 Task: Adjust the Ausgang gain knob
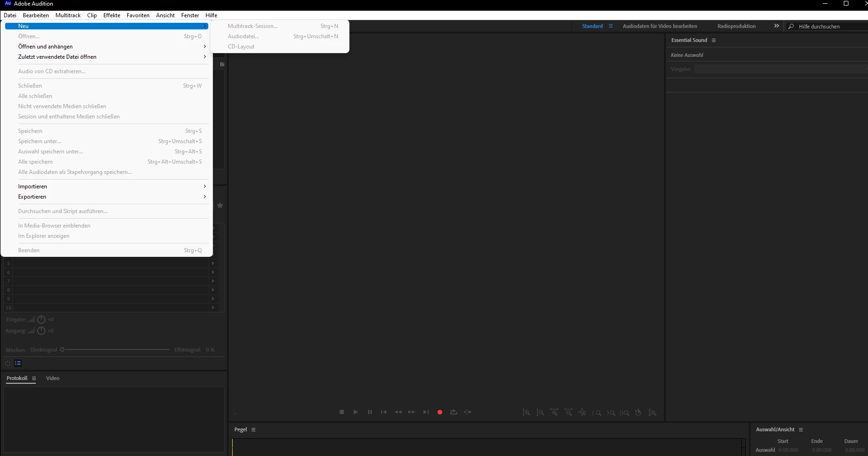pyautogui.click(x=41, y=331)
